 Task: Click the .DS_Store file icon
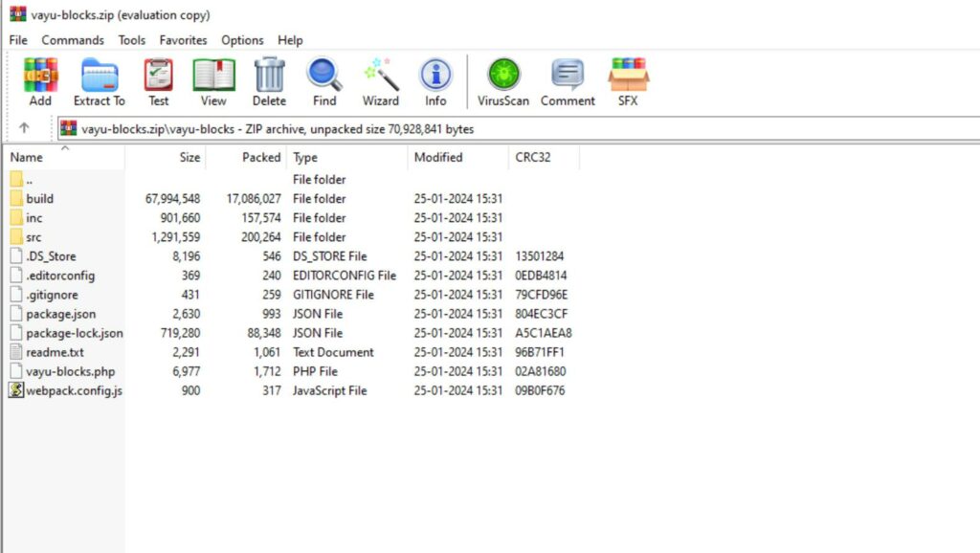16,256
